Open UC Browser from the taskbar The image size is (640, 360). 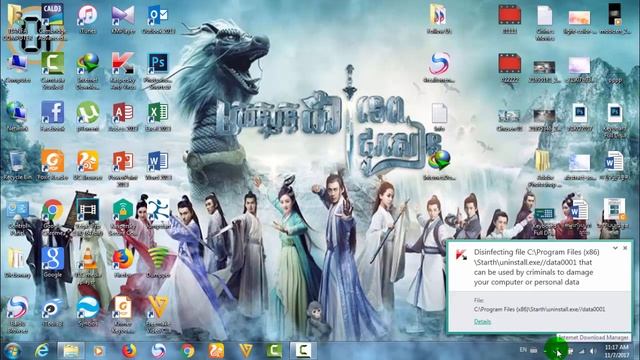coord(216,350)
